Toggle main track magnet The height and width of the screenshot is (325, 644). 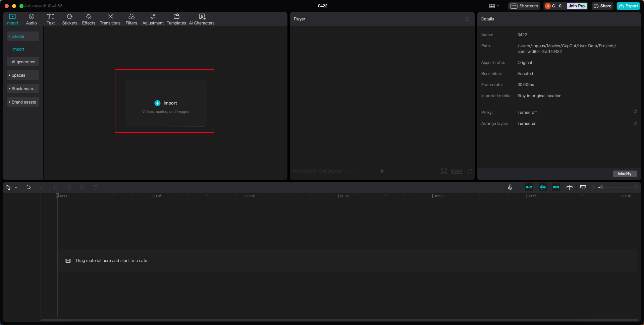(529, 187)
